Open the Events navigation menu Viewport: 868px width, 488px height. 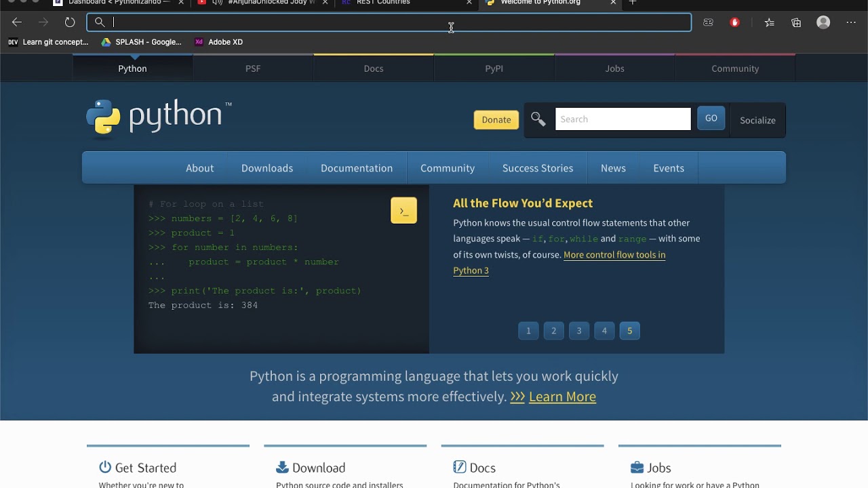(x=669, y=168)
